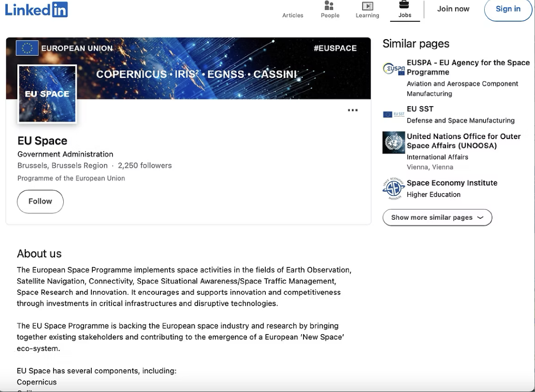Open the People icon in navigation
The width and height of the screenshot is (535, 392).
(330, 6)
